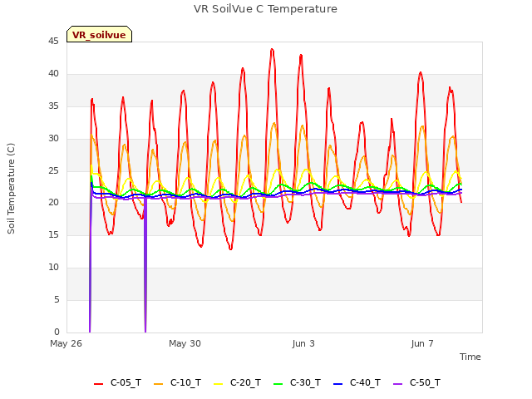This screenshot has width=532, height=399.
Task: Click the Soil Temperature (C) axis title
Action: (x=11, y=189)
